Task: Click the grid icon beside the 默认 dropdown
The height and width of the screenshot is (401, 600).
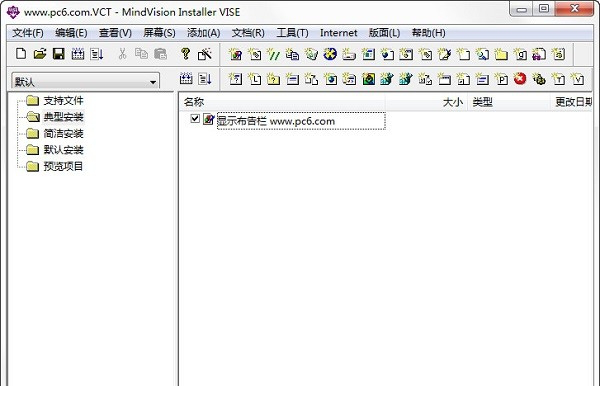Action: 186,79
